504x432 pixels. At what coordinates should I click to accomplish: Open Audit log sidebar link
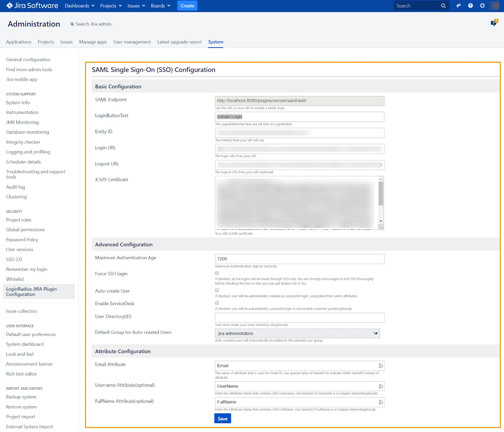click(15, 187)
